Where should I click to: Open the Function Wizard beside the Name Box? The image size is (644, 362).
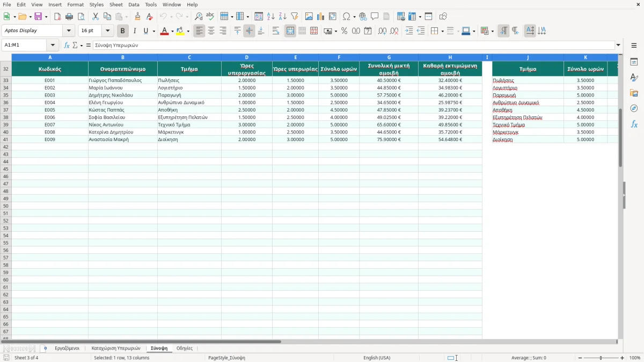click(x=67, y=46)
